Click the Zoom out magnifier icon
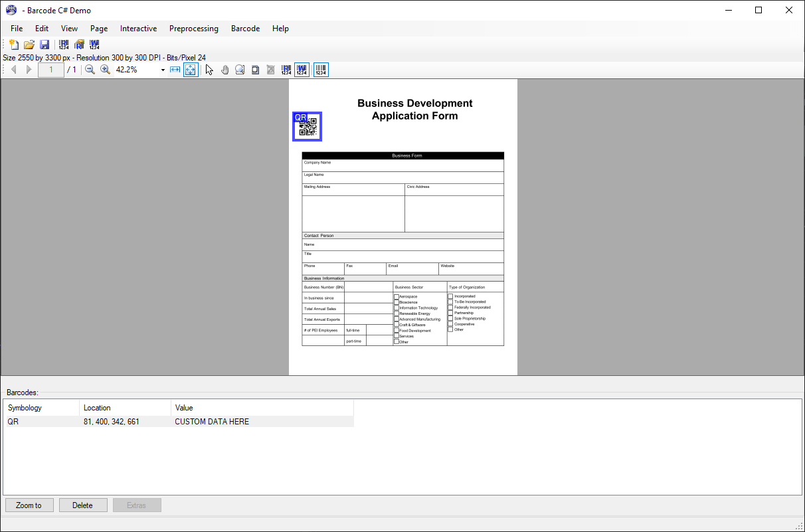805x532 pixels. point(90,70)
